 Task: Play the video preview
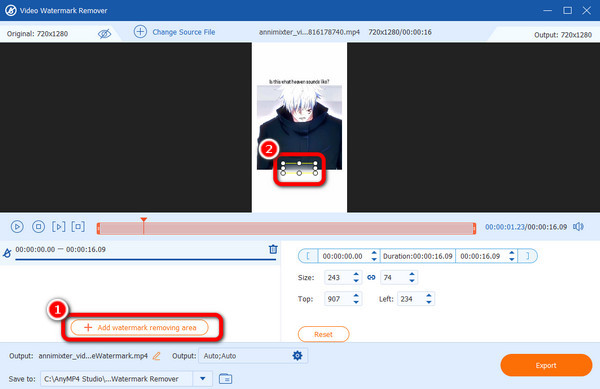[x=17, y=226]
